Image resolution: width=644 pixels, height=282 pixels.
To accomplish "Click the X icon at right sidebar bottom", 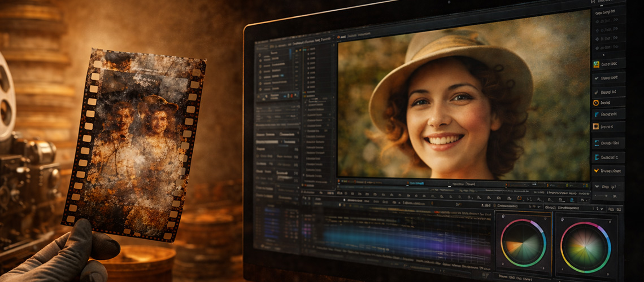I will point(615,196).
